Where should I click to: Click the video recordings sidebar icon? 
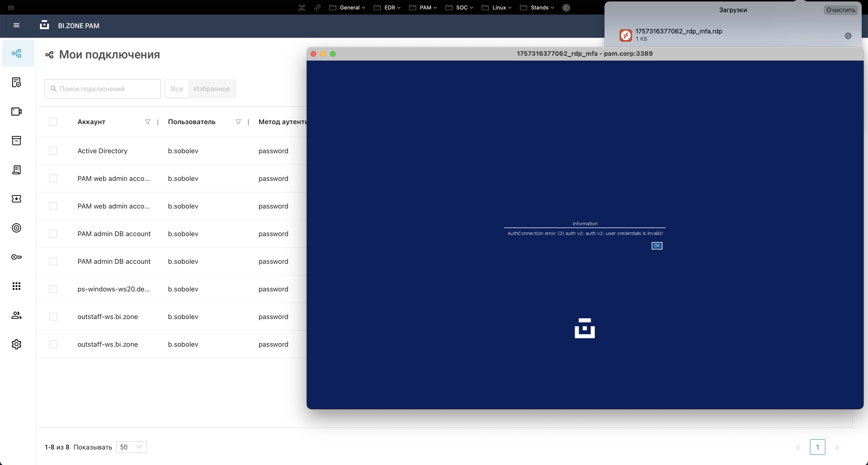(x=16, y=112)
